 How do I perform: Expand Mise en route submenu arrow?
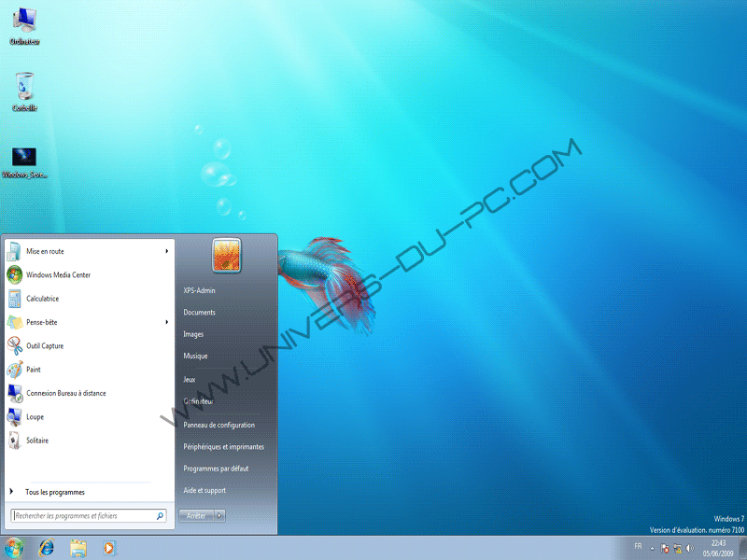point(167,251)
